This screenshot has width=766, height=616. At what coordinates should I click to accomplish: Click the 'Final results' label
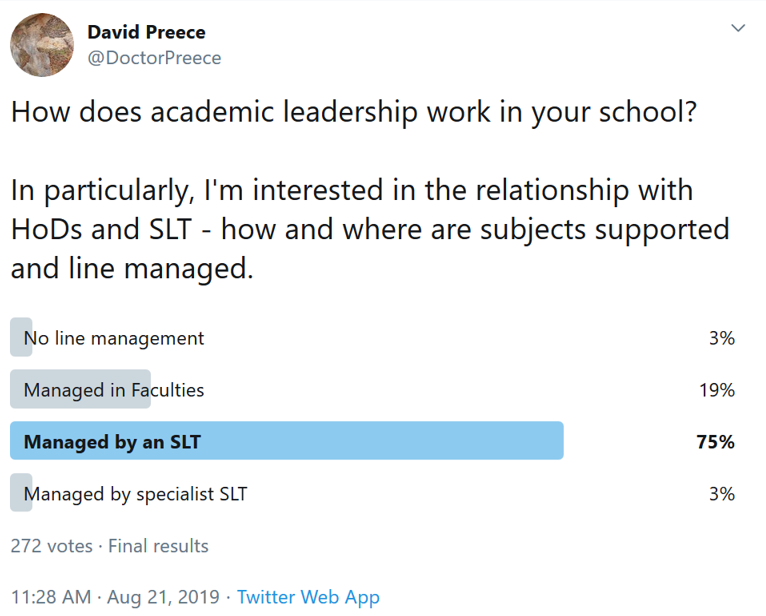pos(158,546)
